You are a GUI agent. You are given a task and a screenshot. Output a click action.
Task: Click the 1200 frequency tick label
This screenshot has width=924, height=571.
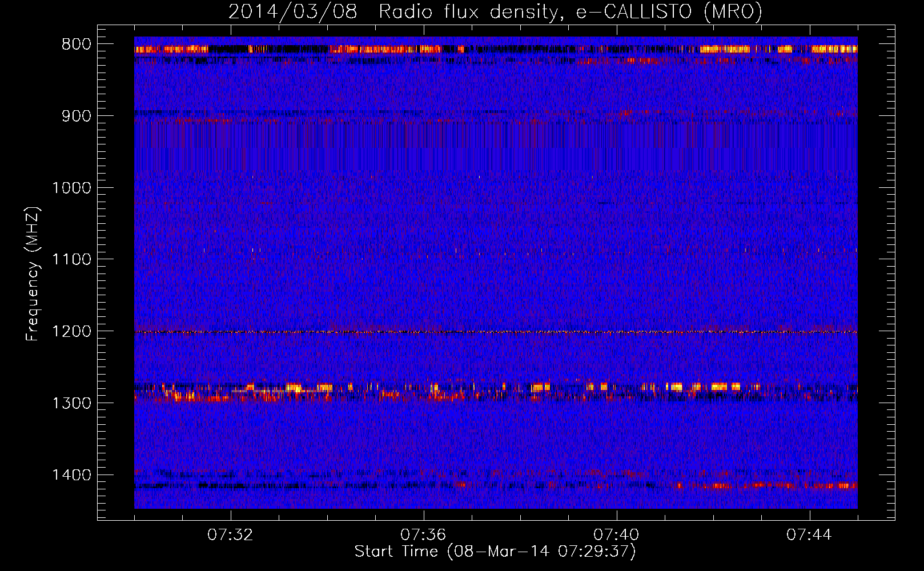tap(71, 331)
